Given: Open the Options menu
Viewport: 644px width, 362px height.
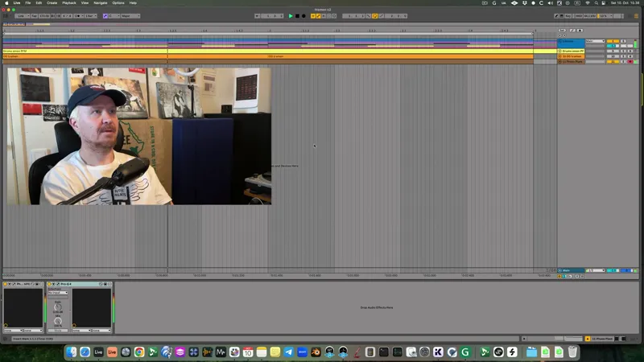Looking at the screenshot, I should (x=118, y=3).
